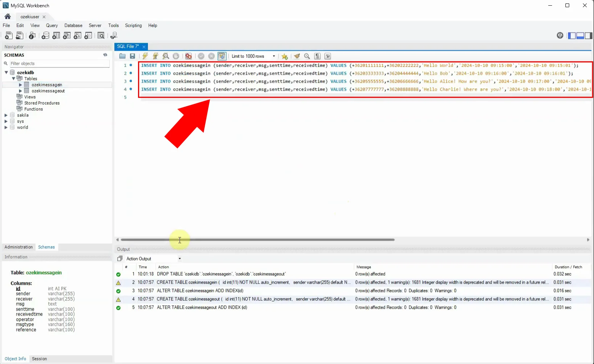Save snippet star icon
Image resolution: width=594 pixels, height=364 pixels.
click(284, 56)
